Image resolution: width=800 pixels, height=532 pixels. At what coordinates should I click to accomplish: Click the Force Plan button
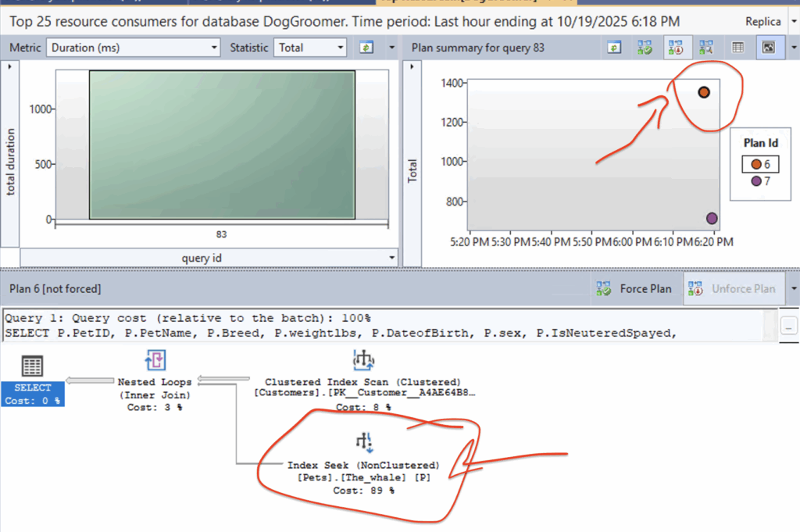634,288
